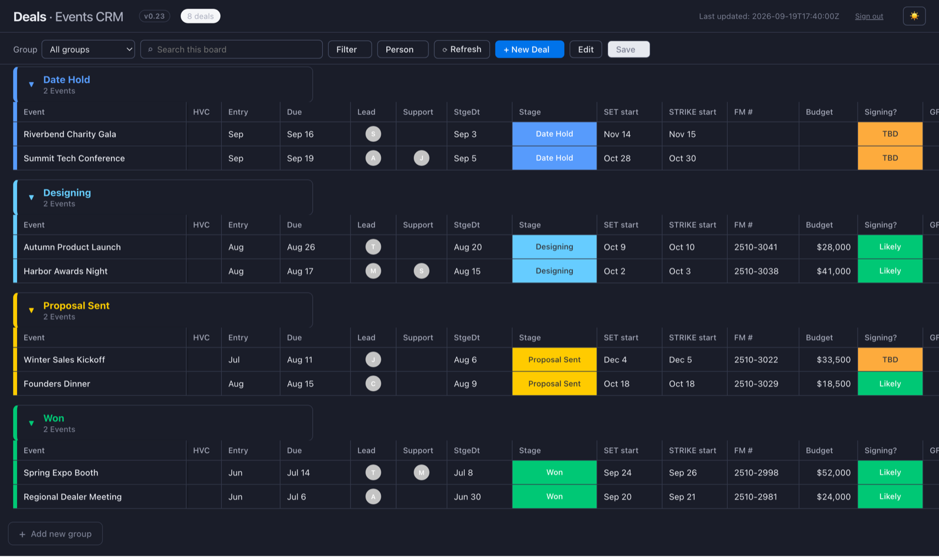Viewport: 939px width, 560px height.
Task: Click support avatar S on Harbor Awards Night
Action: coord(421,271)
